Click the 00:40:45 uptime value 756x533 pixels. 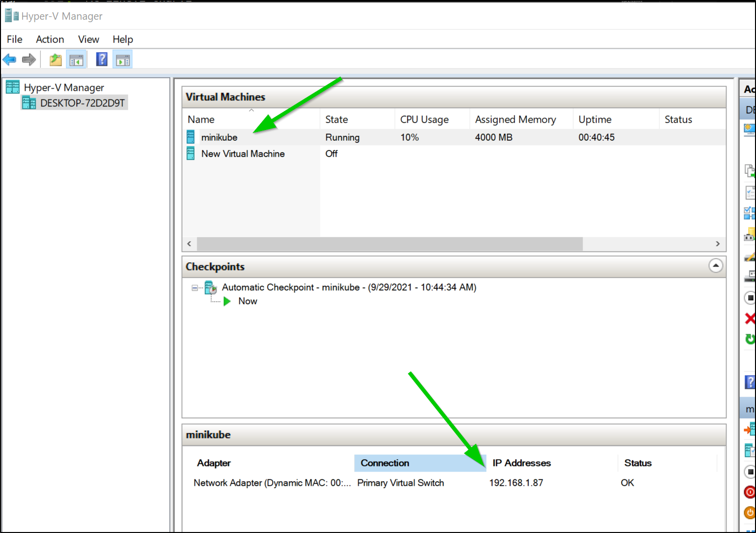[x=597, y=137]
